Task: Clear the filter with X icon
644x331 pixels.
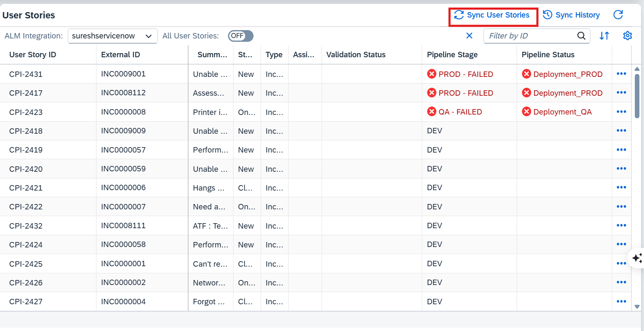Action: (469, 36)
